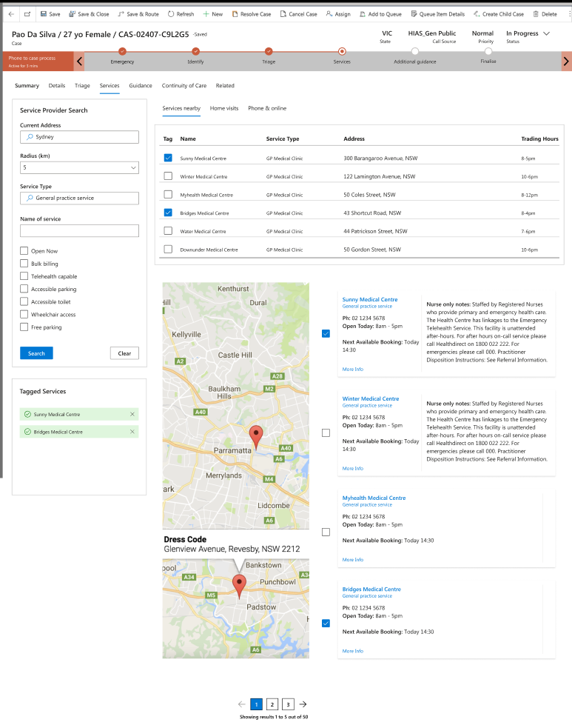This screenshot has height=728, width=572.
Task: Open Myhealth Medical Centre card link
Action: [x=374, y=498]
